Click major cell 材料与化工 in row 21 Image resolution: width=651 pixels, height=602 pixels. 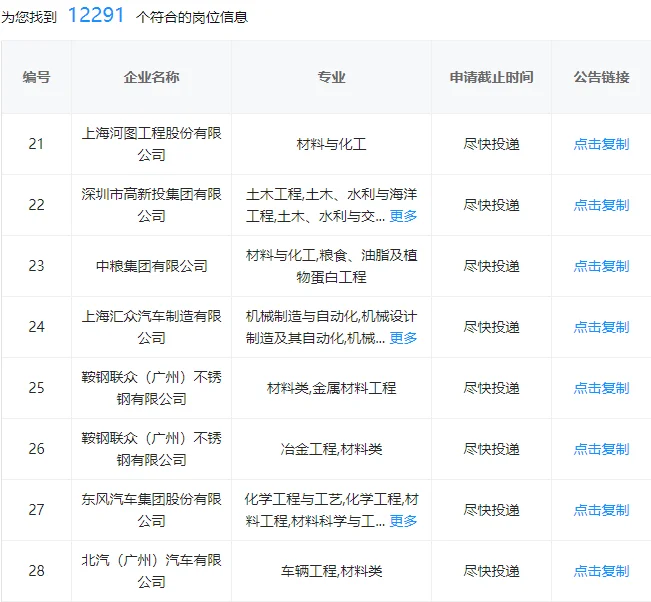[331, 144]
